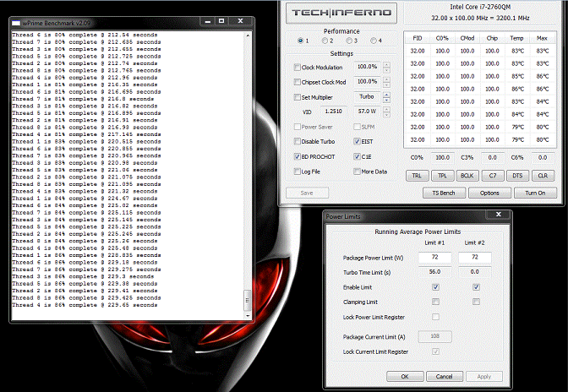Image resolution: width=568 pixels, height=392 pixels.
Task: Open ThrottleStop Options
Action: pos(489,193)
